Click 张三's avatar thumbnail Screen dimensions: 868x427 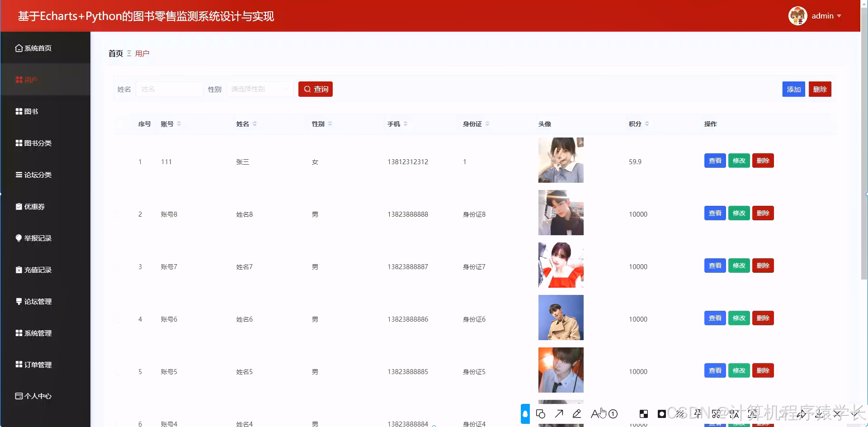pyautogui.click(x=561, y=160)
